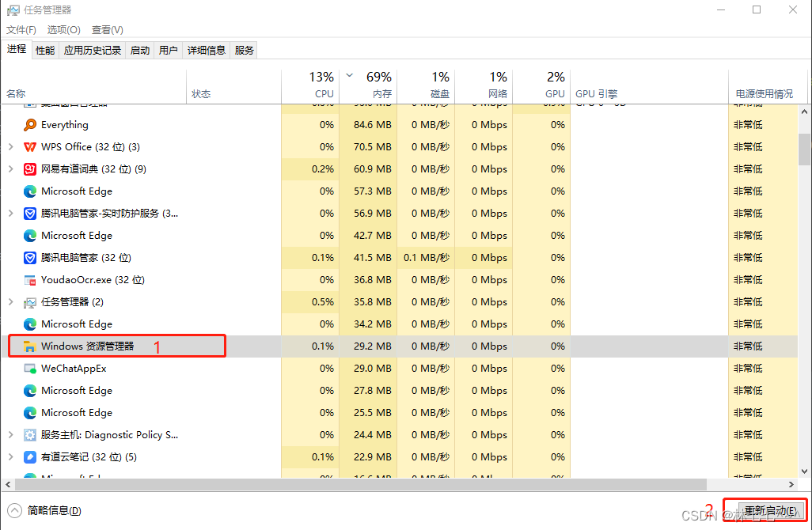Click the 0.1 MB/秒 disk cell
Screen dimensions: 812x530
(426, 258)
